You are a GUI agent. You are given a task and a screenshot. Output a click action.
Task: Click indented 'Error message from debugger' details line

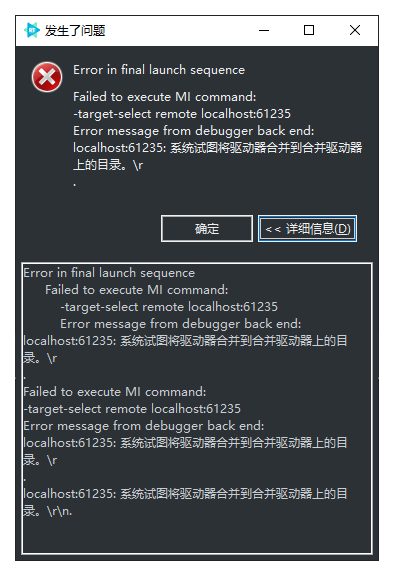[x=181, y=324]
